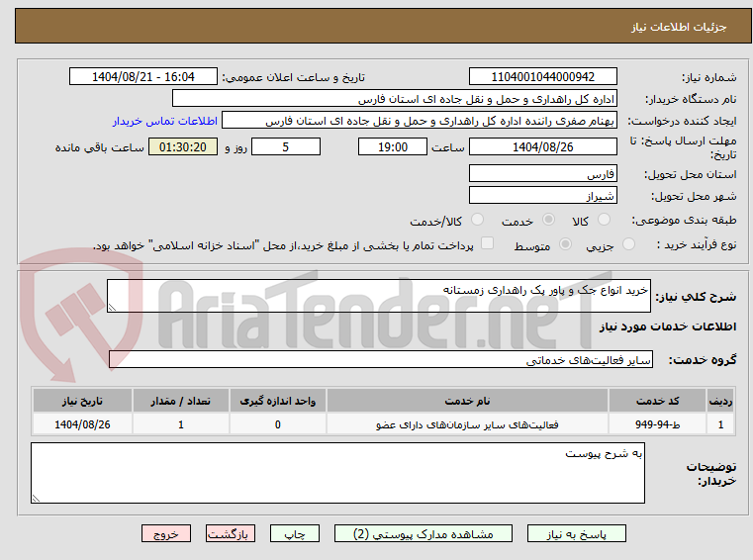Open اطلاعات تماس خریدار link

click(x=165, y=121)
